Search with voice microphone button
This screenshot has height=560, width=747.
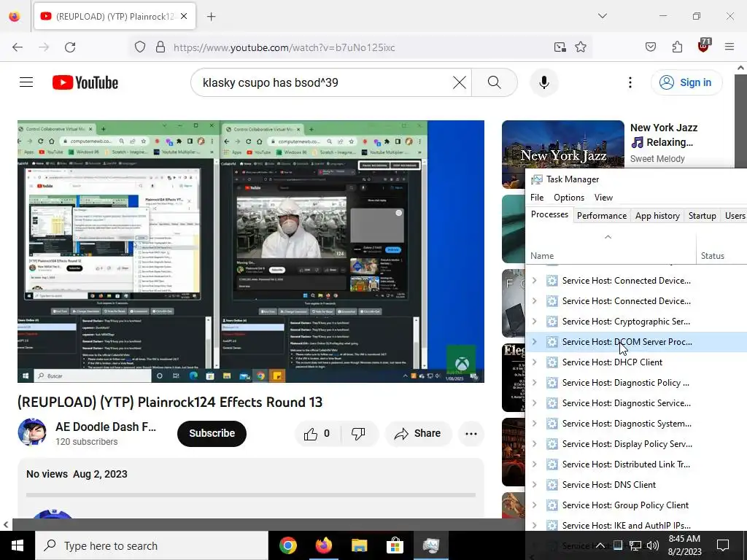click(x=544, y=82)
